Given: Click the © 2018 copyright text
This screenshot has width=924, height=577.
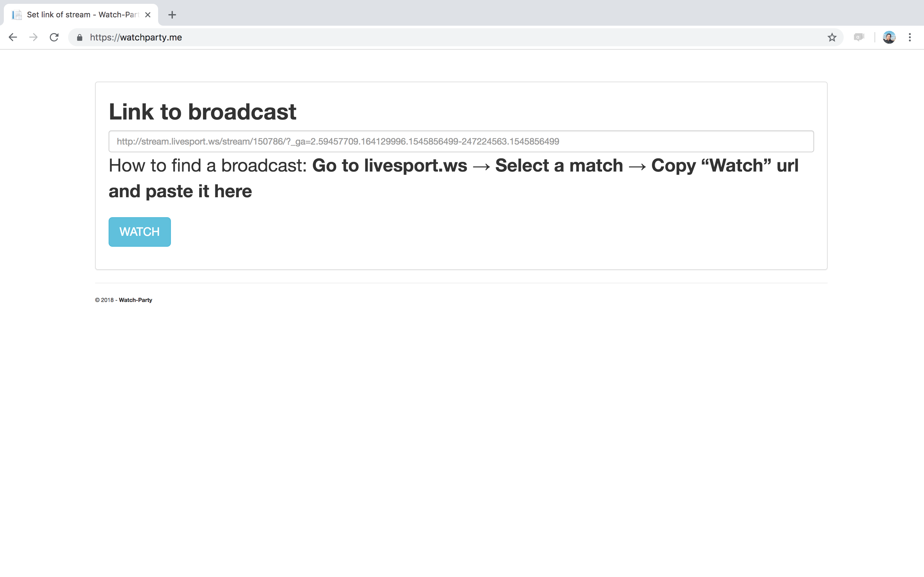Looking at the screenshot, I should pos(104,300).
